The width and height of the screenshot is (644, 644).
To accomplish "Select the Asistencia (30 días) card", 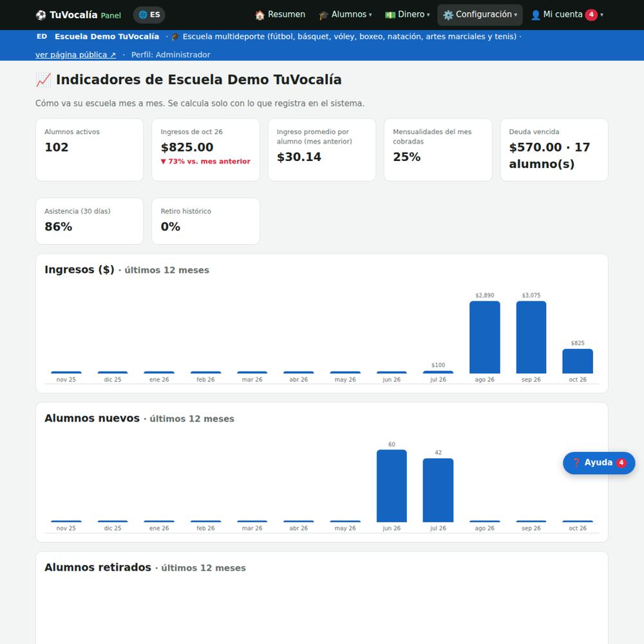I will tap(90, 221).
